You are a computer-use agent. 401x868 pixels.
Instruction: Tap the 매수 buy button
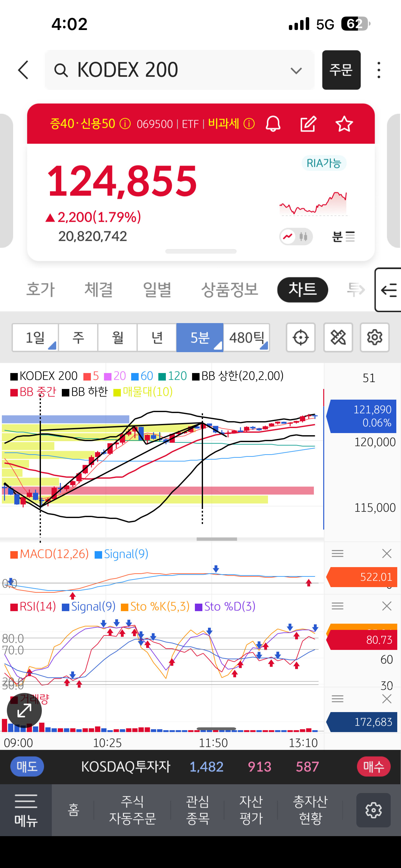click(x=374, y=766)
